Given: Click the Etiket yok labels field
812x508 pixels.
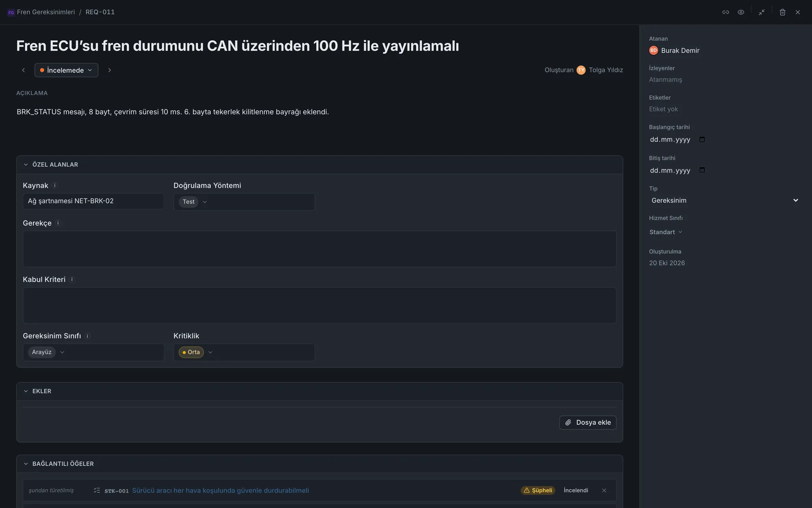Looking at the screenshot, I should [663, 109].
